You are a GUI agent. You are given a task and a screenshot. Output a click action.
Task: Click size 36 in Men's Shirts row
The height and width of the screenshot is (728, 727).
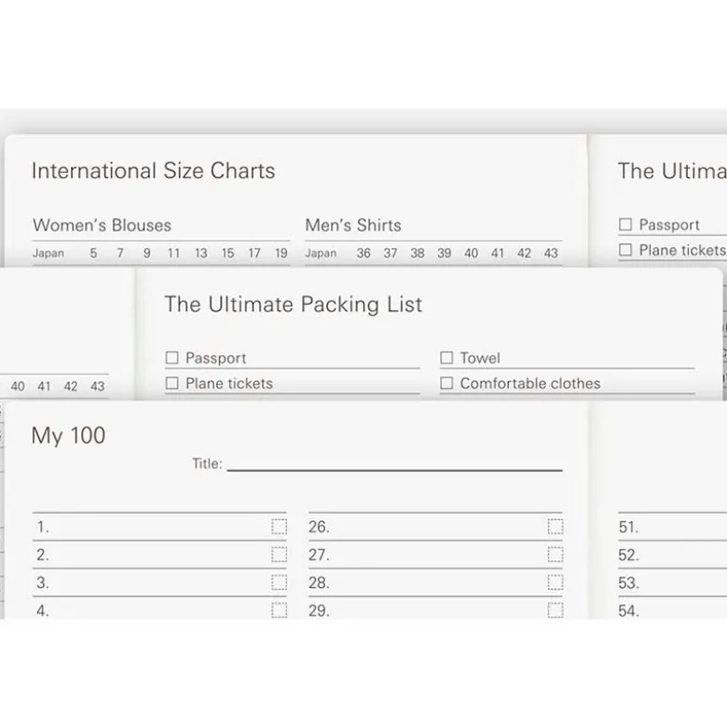[x=363, y=253]
